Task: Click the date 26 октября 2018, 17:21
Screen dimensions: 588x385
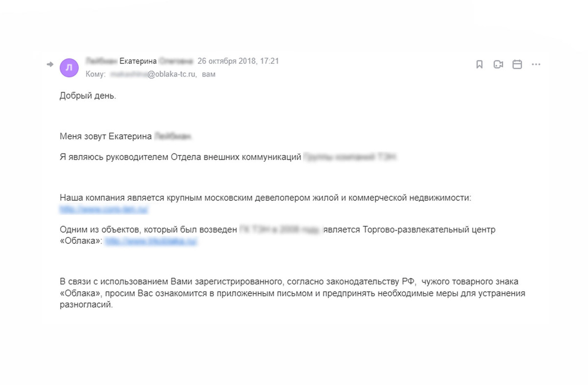Action: click(238, 61)
